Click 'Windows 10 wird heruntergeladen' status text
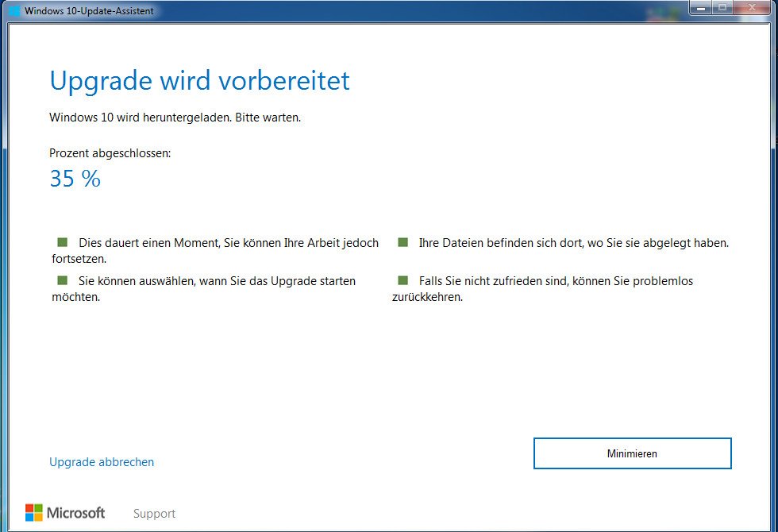 tap(175, 118)
